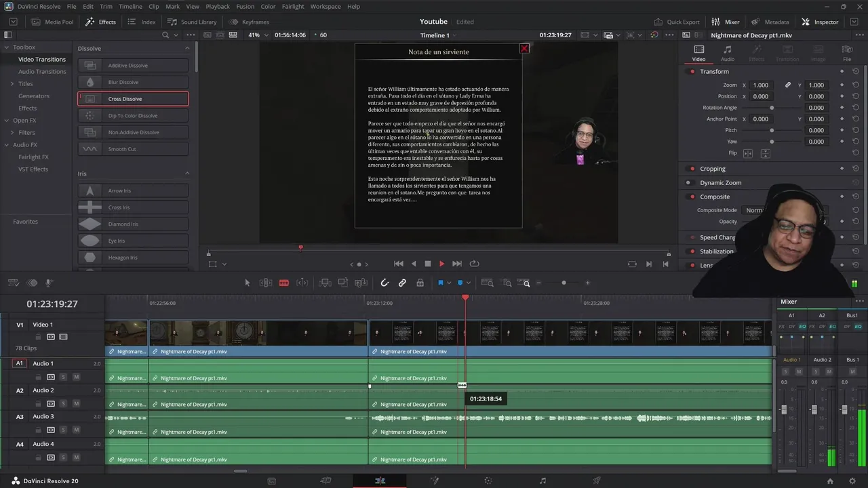Activate Trim Edit Mode tool
This screenshot has height=488, width=868.
266,283
